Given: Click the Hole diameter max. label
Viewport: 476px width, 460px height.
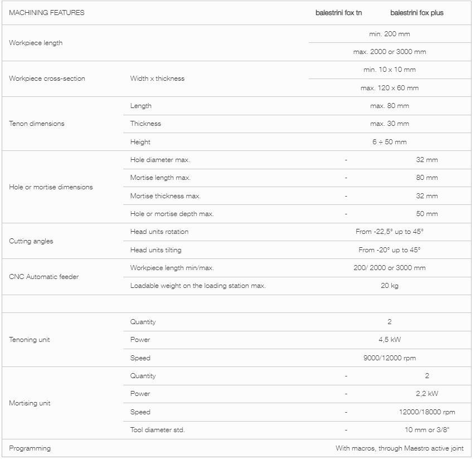Looking at the screenshot, I should tap(160, 160).
